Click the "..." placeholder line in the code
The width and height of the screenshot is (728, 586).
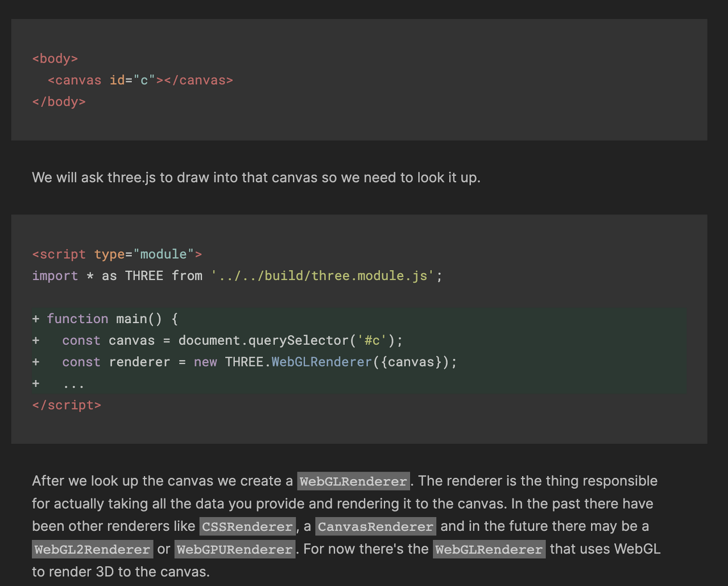click(74, 384)
